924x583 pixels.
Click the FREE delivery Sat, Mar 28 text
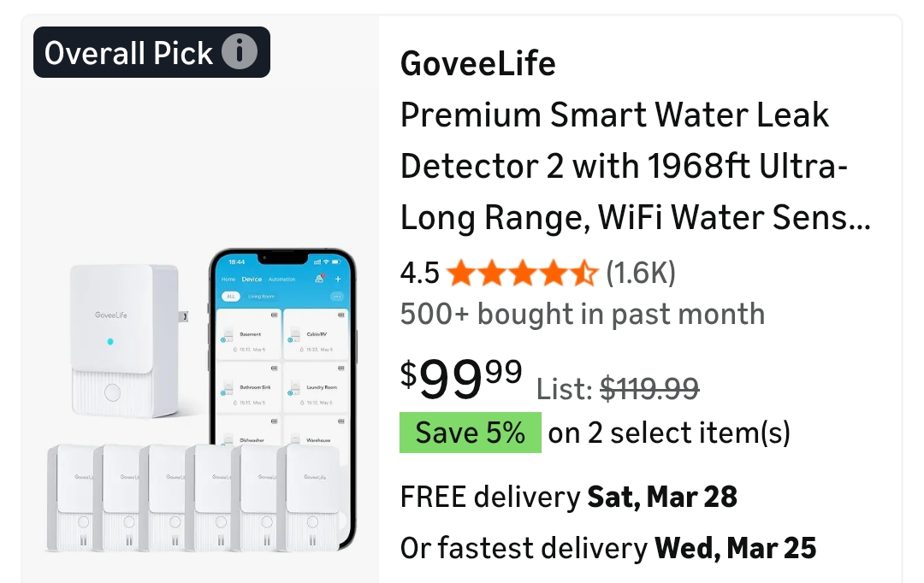pyautogui.click(x=569, y=497)
